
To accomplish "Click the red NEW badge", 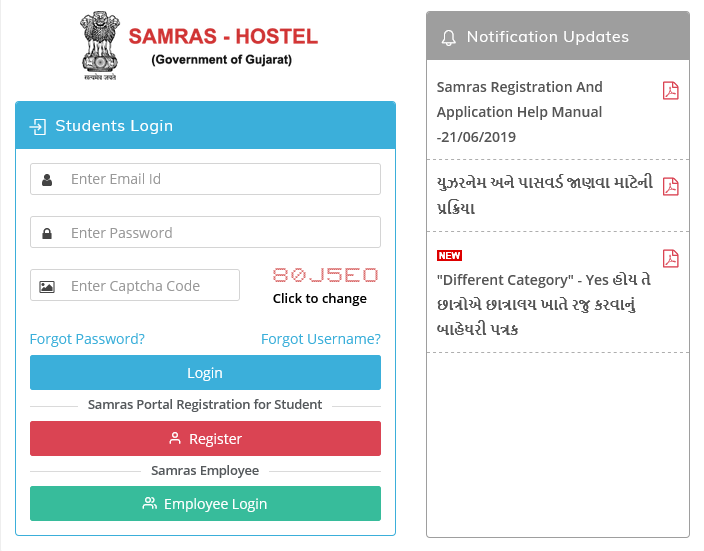I will (x=449, y=256).
